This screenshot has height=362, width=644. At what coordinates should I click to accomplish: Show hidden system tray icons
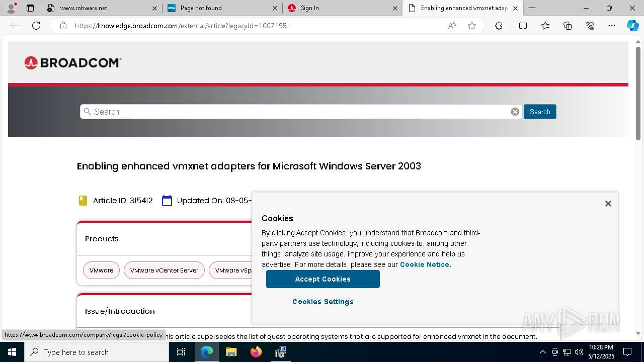click(x=542, y=352)
